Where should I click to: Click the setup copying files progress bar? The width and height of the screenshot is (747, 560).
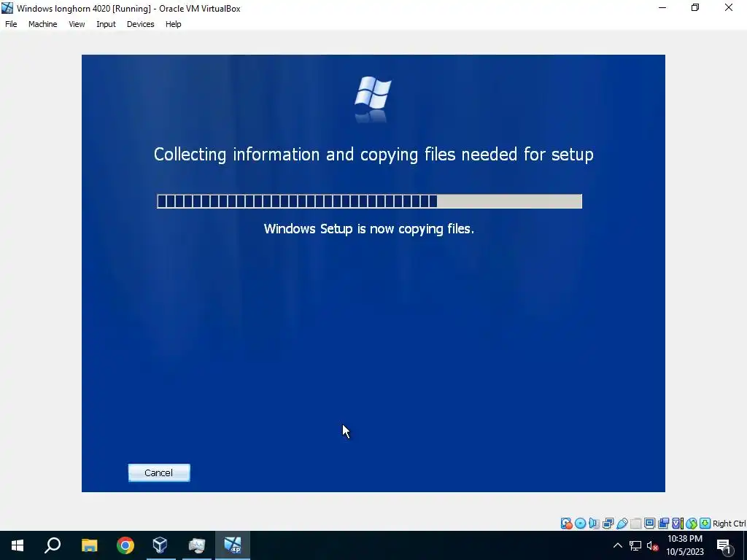(x=369, y=201)
